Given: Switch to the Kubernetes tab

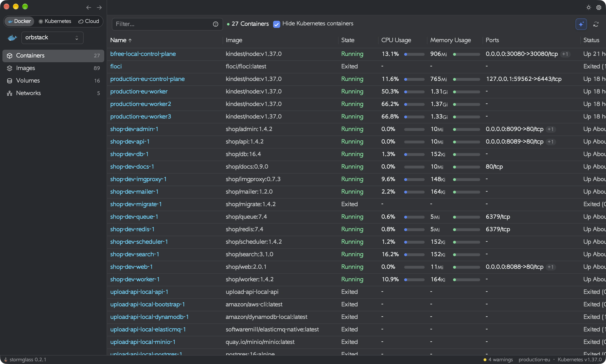Looking at the screenshot, I should click(x=55, y=21).
